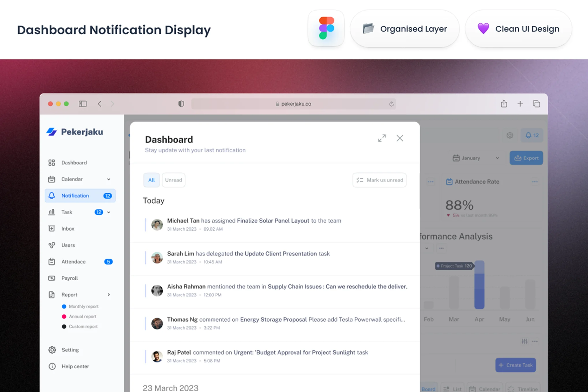Viewport: 588px width, 392px height.
Task: Click Sarah Lim's avatar
Action: tap(157, 257)
